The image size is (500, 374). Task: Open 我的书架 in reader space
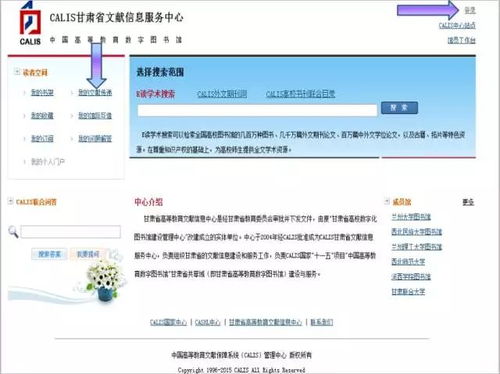coord(42,92)
